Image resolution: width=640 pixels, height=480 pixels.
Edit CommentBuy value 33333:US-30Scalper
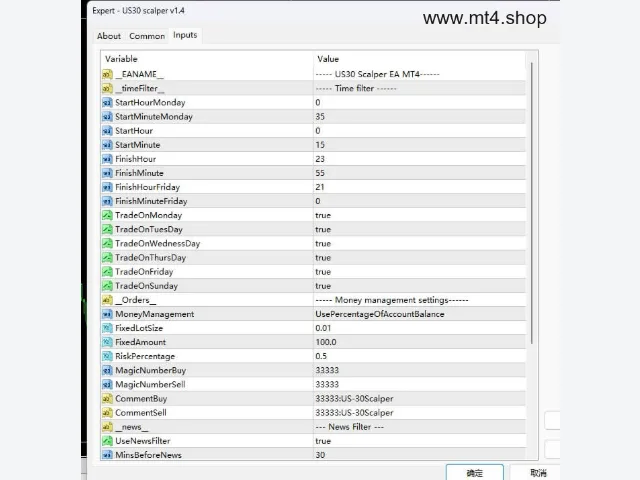point(354,399)
